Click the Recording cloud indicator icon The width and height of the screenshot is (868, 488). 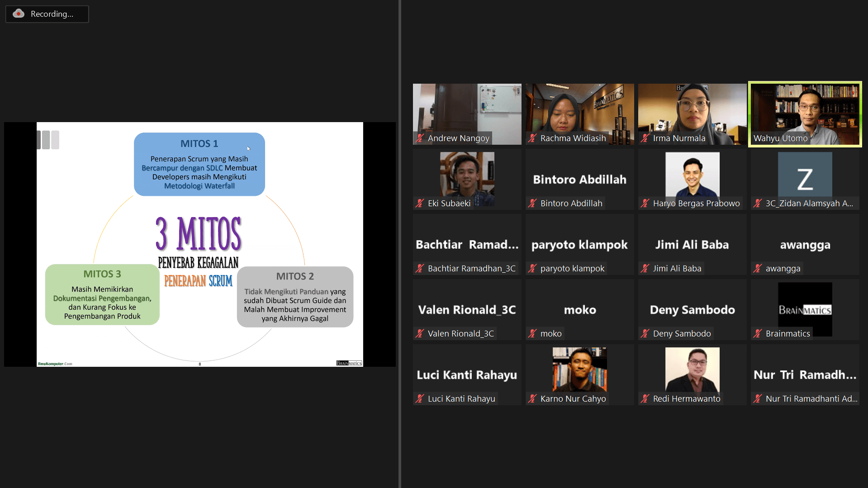point(19,14)
